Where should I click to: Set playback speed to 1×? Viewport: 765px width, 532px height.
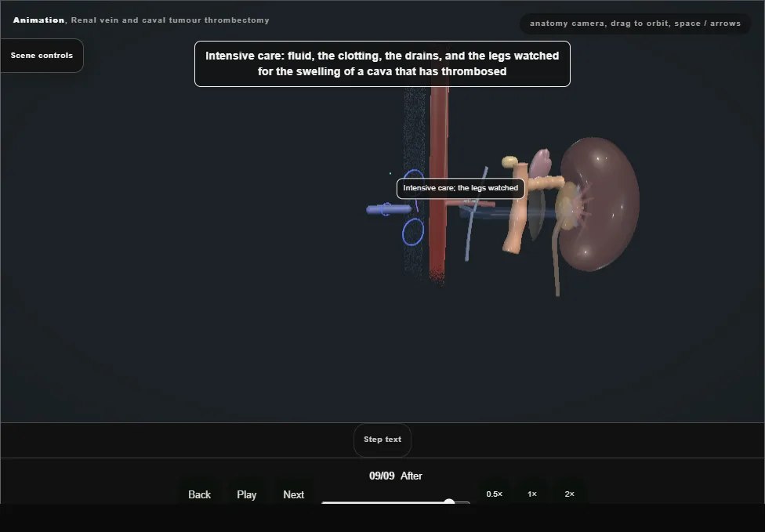tap(532, 494)
